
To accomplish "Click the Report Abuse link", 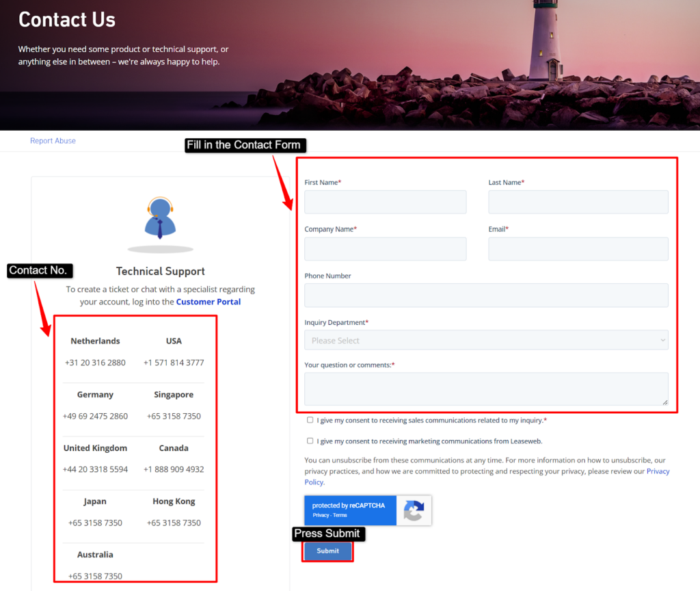I will [x=53, y=141].
